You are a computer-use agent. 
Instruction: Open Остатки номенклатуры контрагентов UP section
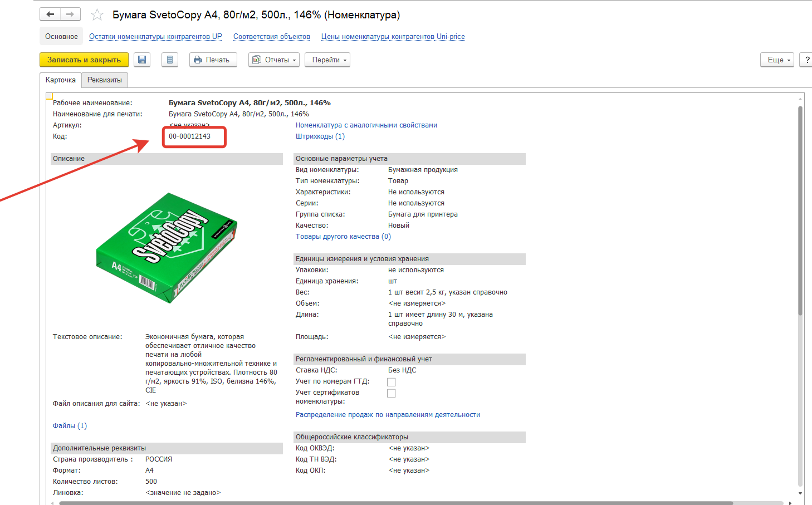click(155, 37)
